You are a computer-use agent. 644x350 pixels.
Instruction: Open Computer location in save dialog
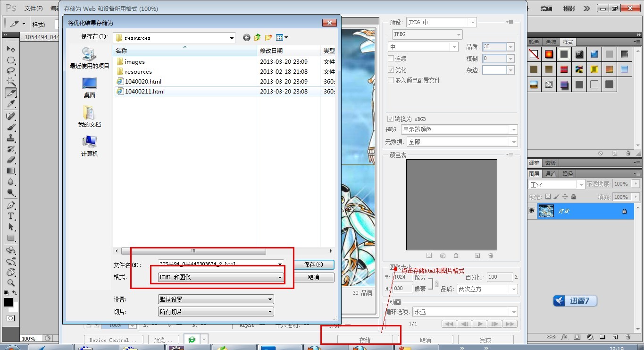pyautogui.click(x=89, y=146)
